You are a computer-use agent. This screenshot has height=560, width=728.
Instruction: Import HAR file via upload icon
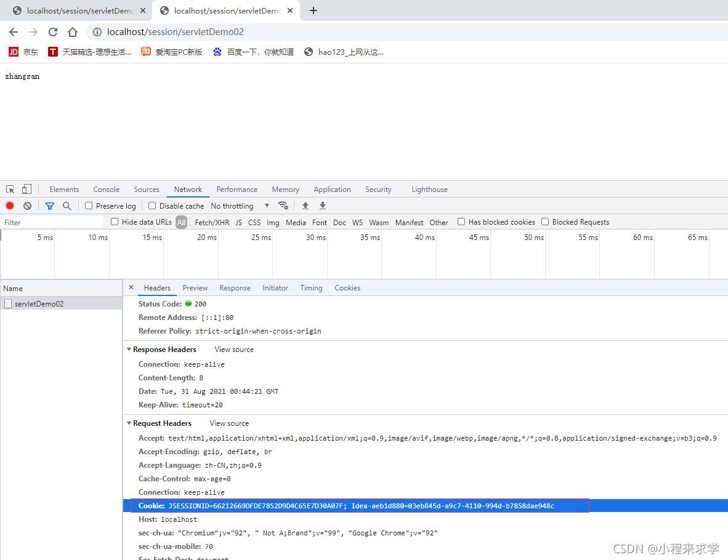(x=305, y=206)
